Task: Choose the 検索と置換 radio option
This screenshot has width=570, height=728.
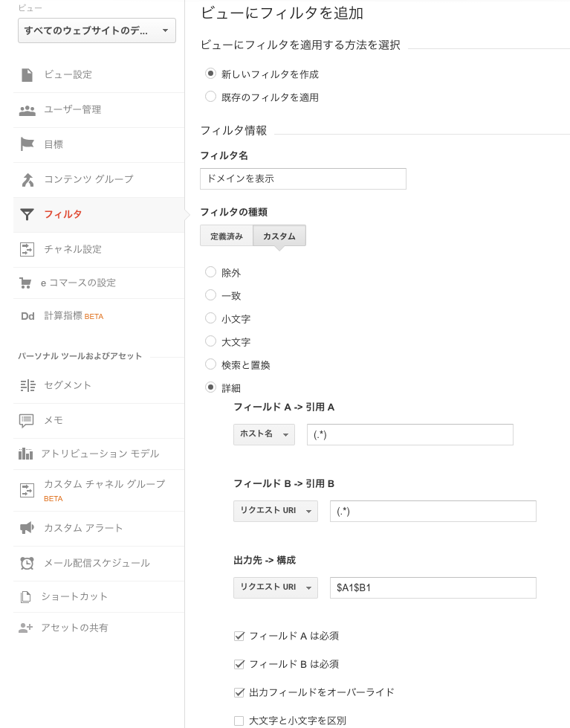Action: tap(211, 364)
